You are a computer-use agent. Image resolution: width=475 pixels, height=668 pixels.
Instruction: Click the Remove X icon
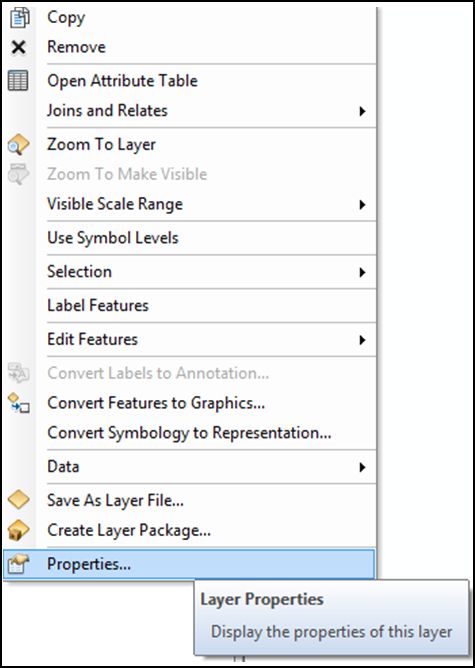click(18, 47)
